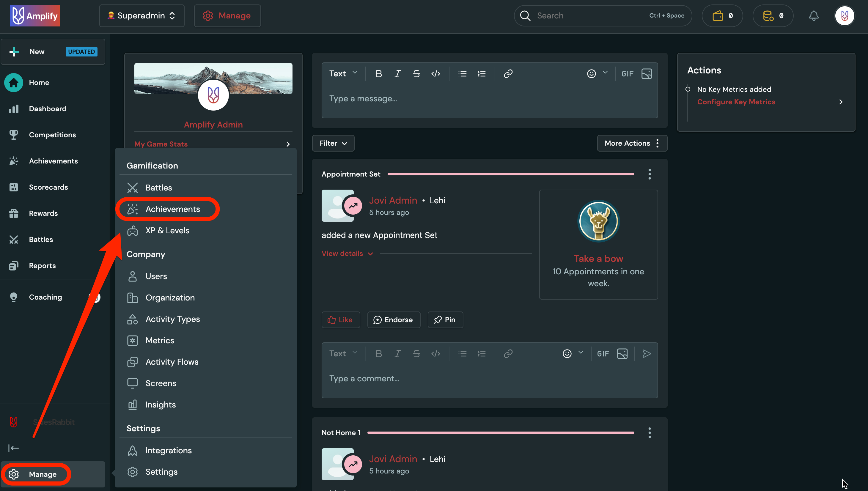Select the Bold formatting icon in the message editor
Viewport: 868px width, 491px height.
click(379, 73)
